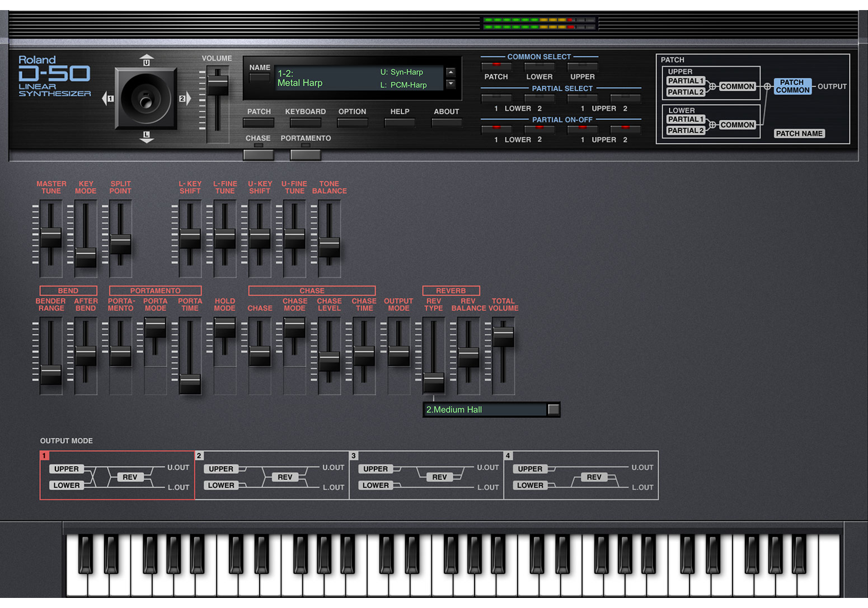Image resolution: width=868 pixels, height=608 pixels.
Task: Toggle Lower partial 1 on-off
Action: point(496,129)
